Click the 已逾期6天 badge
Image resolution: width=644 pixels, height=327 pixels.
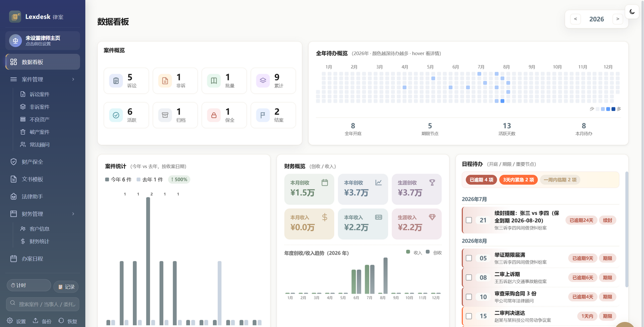583,278
